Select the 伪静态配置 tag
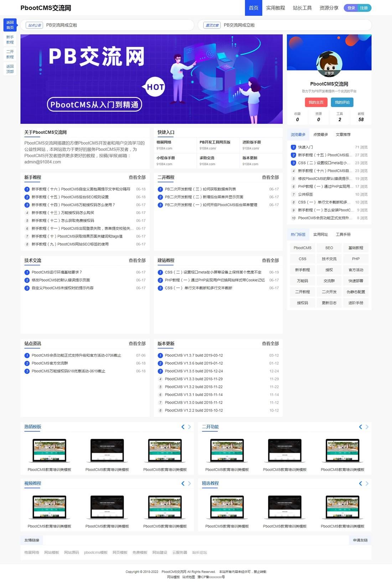The height and width of the screenshot is (585, 392). pos(356,292)
